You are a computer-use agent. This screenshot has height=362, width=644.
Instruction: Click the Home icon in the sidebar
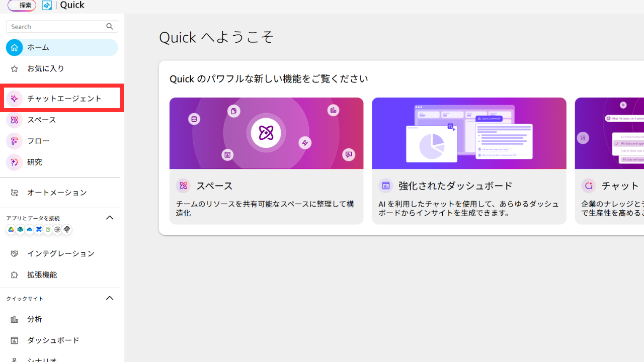coord(14,48)
